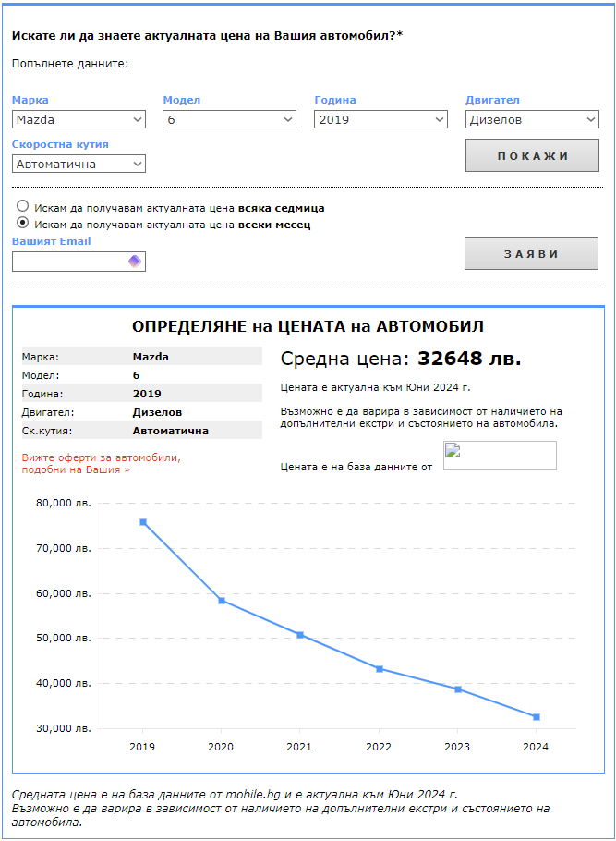Click the 2023 data point on chart
The image size is (616, 841).
pyautogui.click(x=458, y=689)
